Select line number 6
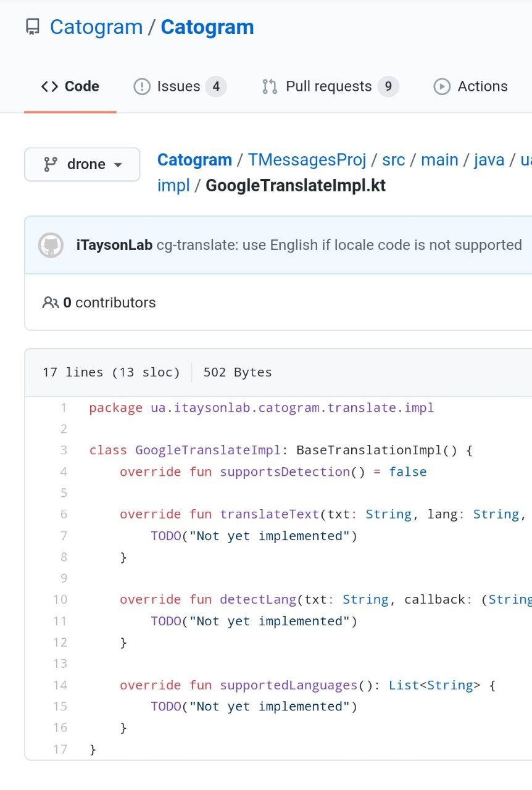Image resolution: width=532 pixels, height=790 pixels. pos(63,514)
